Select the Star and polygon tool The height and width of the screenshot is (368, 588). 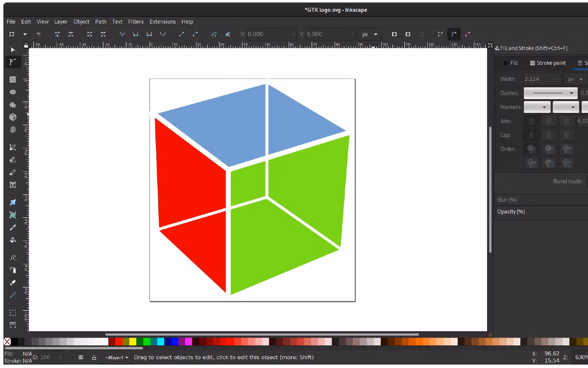13,105
